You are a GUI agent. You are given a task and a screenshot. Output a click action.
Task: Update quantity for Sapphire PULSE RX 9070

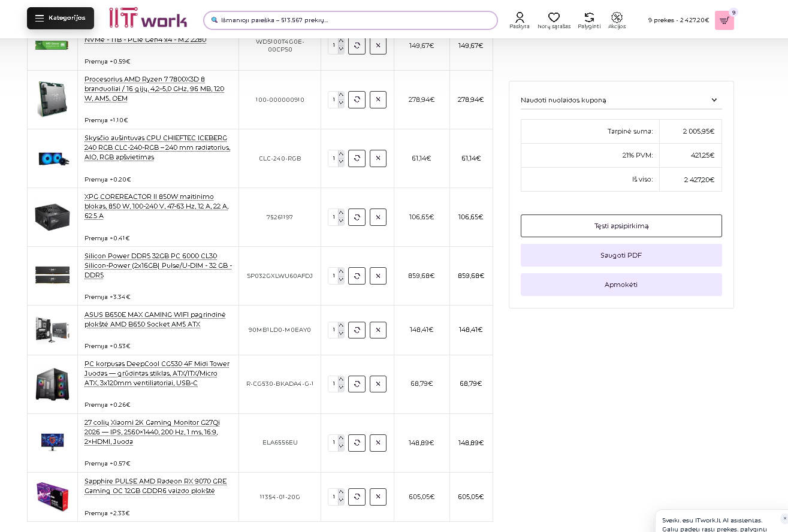(x=357, y=497)
